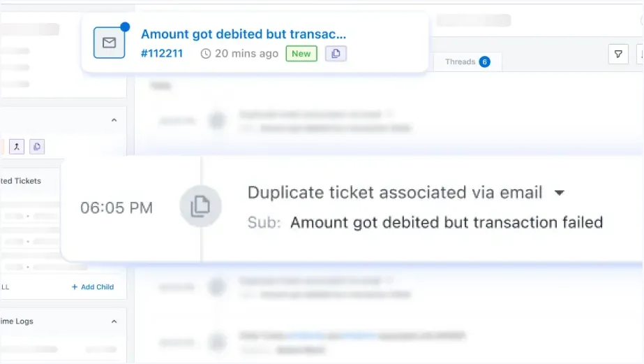
Task: Click the blue unread dot on mail icon
Action: (x=125, y=27)
